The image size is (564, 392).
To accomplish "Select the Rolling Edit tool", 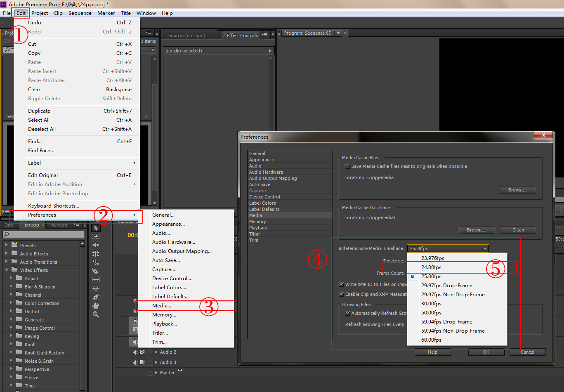I will coord(96,254).
